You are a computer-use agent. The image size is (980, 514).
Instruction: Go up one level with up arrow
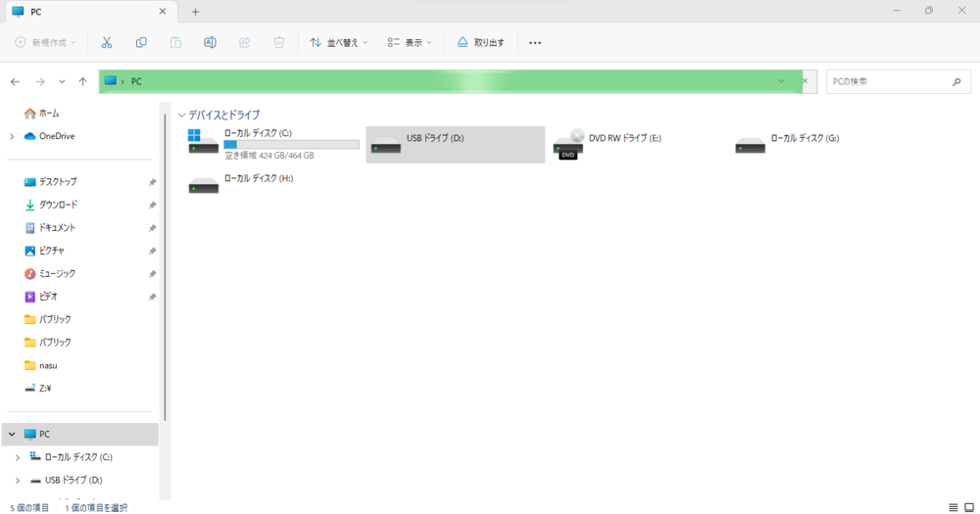click(83, 81)
